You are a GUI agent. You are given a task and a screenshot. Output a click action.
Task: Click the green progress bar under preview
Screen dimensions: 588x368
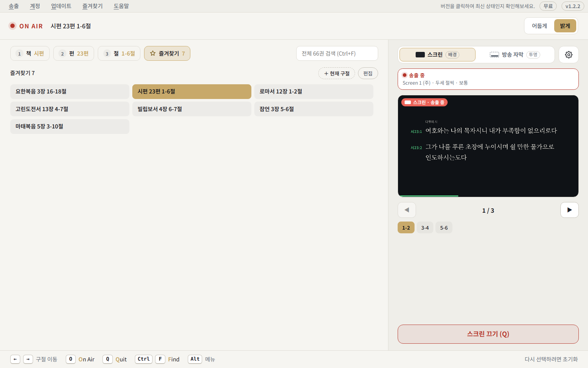click(x=429, y=196)
